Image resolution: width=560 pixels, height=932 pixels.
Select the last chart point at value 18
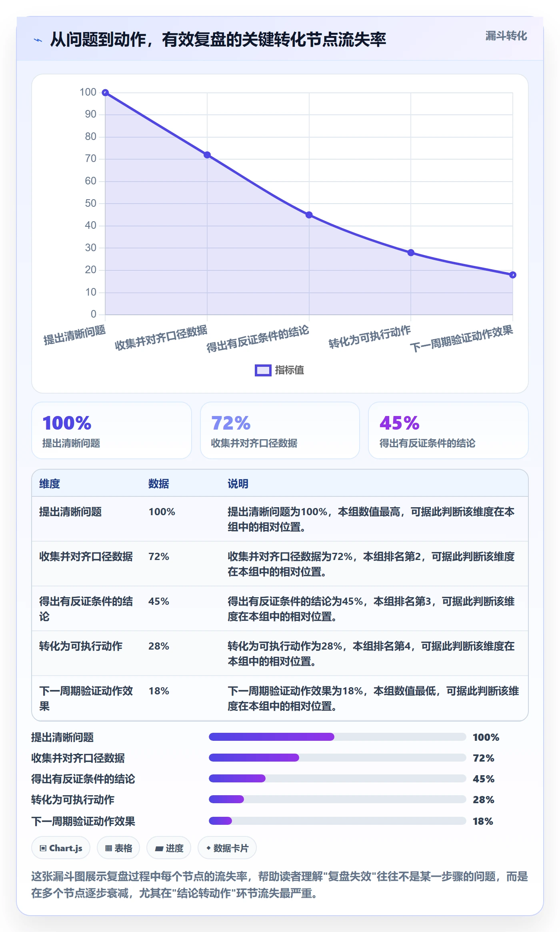(513, 275)
